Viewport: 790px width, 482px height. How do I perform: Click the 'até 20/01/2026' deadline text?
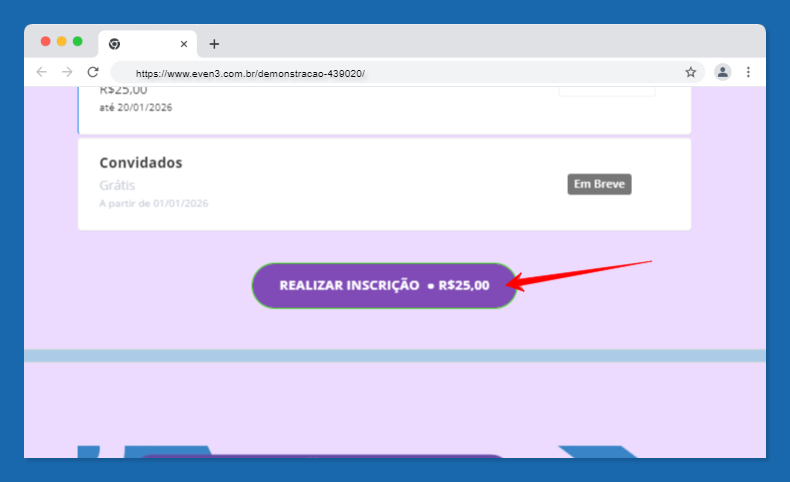(x=136, y=107)
